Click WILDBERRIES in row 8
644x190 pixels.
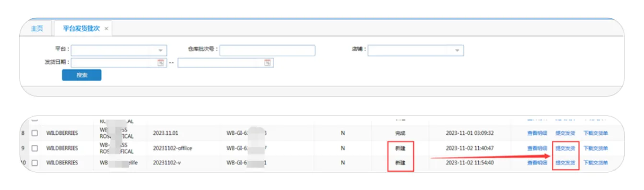pos(62,133)
